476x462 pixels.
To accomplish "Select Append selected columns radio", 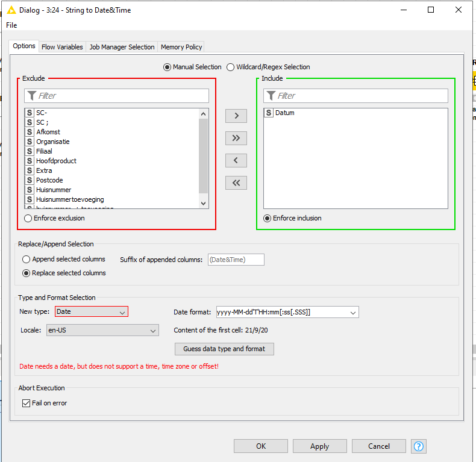I will pos(26,259).
